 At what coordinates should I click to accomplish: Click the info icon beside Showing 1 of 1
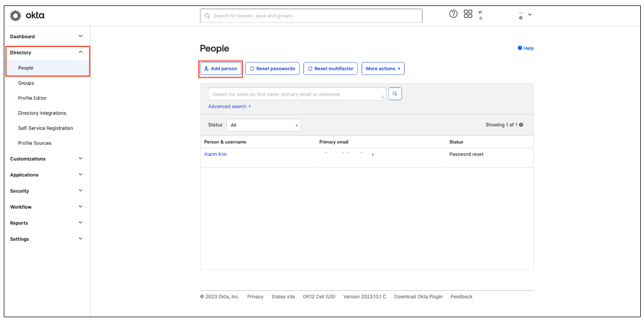click(521, 125)
